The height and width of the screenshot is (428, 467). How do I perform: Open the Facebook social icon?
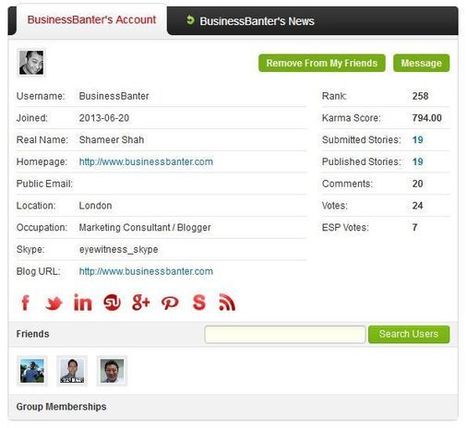point(25,303)
